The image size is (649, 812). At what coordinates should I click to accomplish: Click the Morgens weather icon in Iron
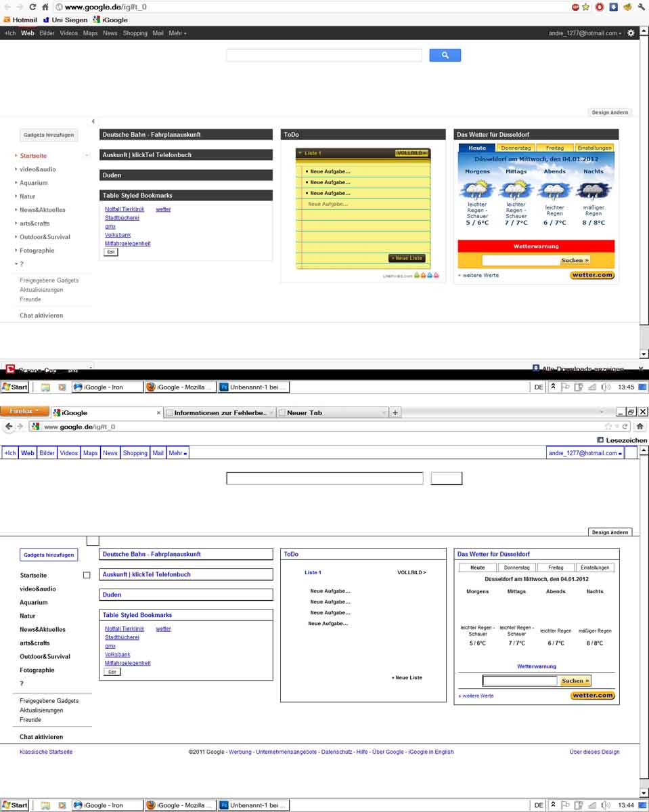pos(477,190)
